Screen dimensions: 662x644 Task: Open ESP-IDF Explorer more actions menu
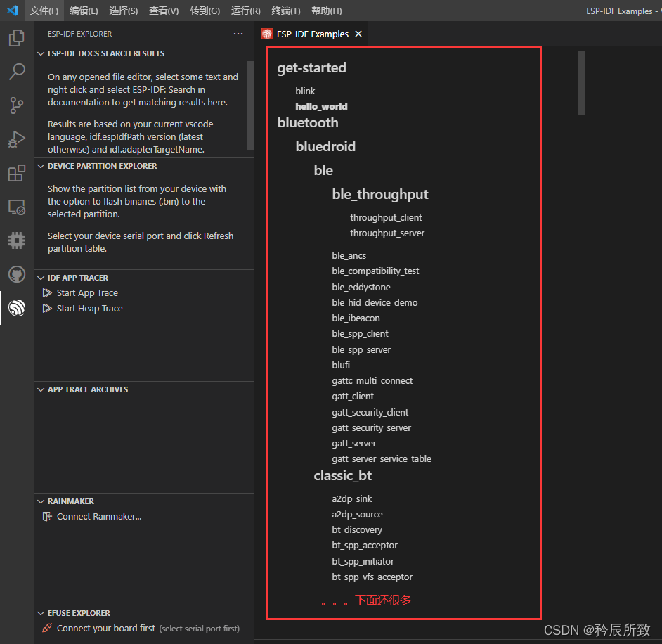click(x=238, y=33)
